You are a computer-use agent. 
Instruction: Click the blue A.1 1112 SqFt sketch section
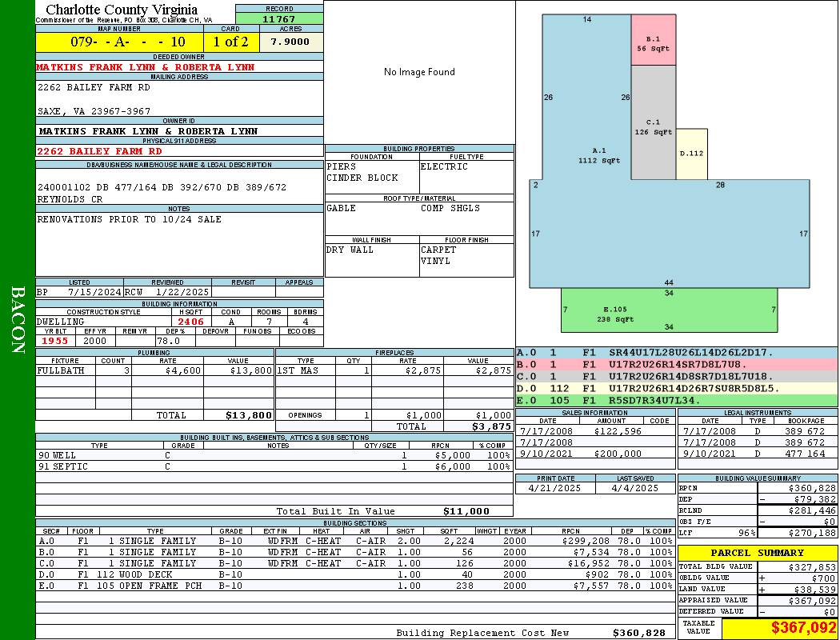tap(599, 155)
